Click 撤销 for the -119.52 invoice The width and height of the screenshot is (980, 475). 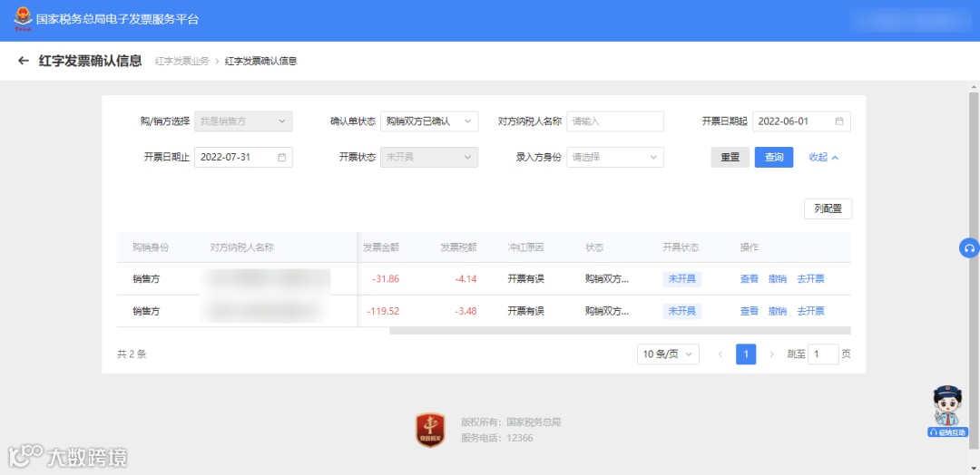(x=778, y=311)
